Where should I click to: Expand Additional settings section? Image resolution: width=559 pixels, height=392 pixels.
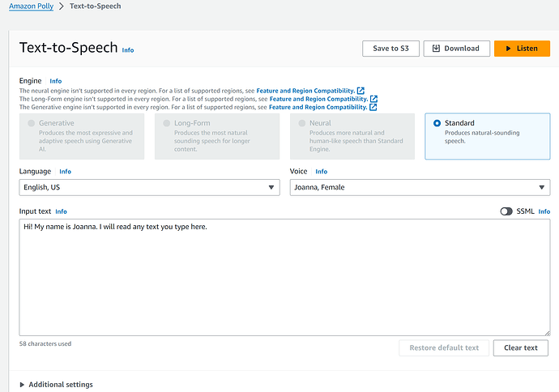(56, 384)
